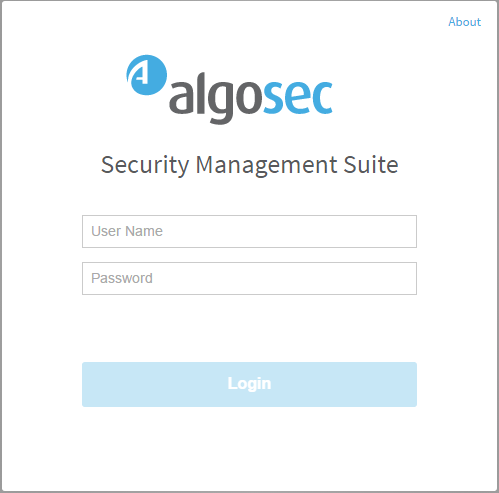Click the white letter A inside the logo circle
499x493 pixels.
coord(139,74)
